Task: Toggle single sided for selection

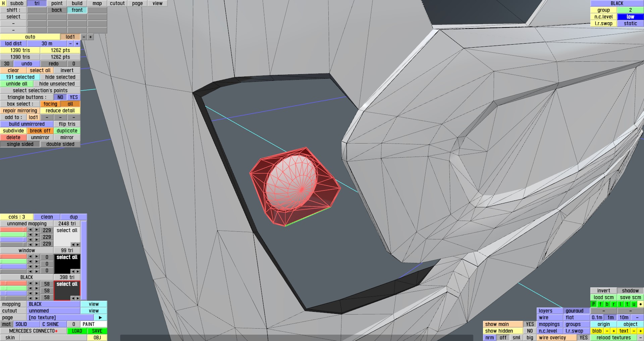Action: click(x=20, y=144)
